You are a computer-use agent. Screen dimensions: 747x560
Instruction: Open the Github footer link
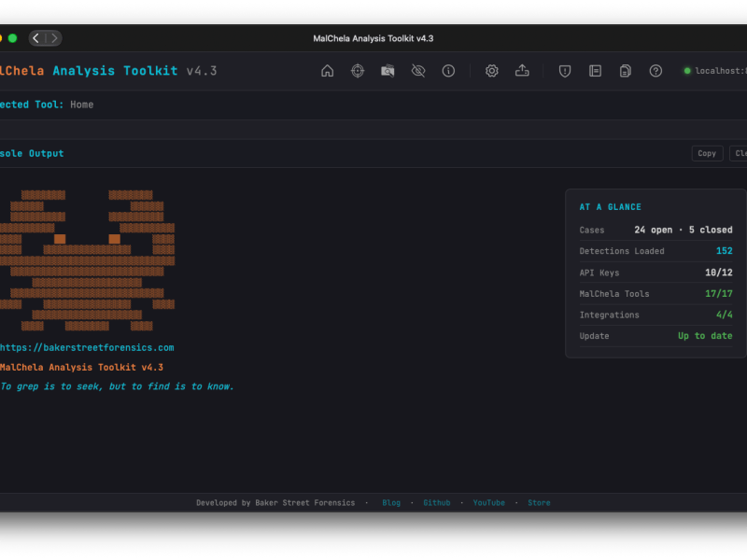click(x=437, y=503)
